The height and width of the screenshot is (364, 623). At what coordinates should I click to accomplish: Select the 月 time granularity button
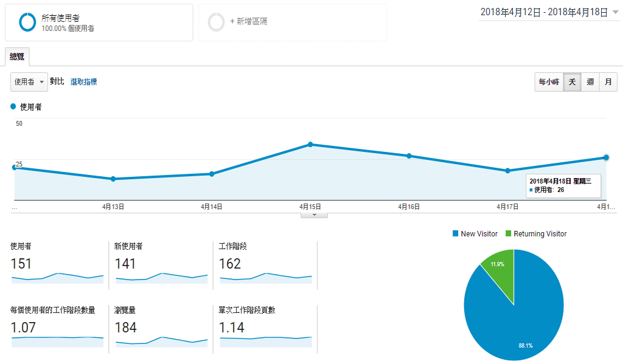[608, 82]
